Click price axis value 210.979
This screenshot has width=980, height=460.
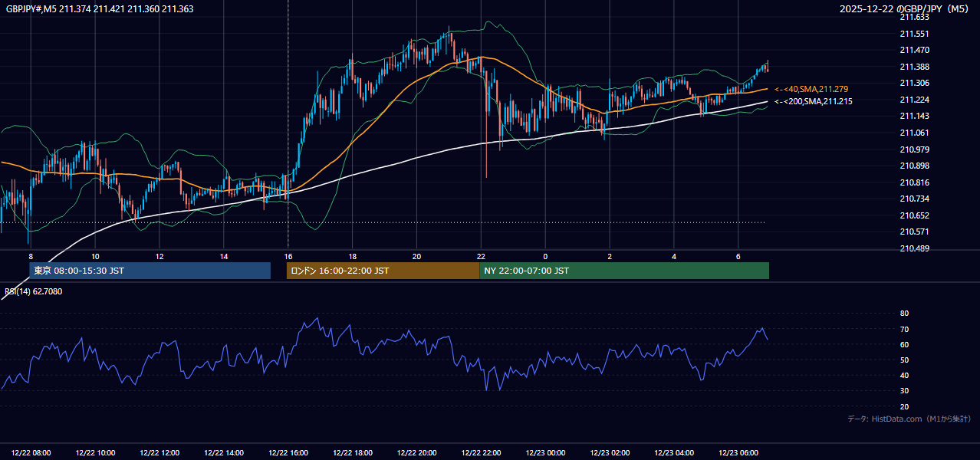coord(914,149)
